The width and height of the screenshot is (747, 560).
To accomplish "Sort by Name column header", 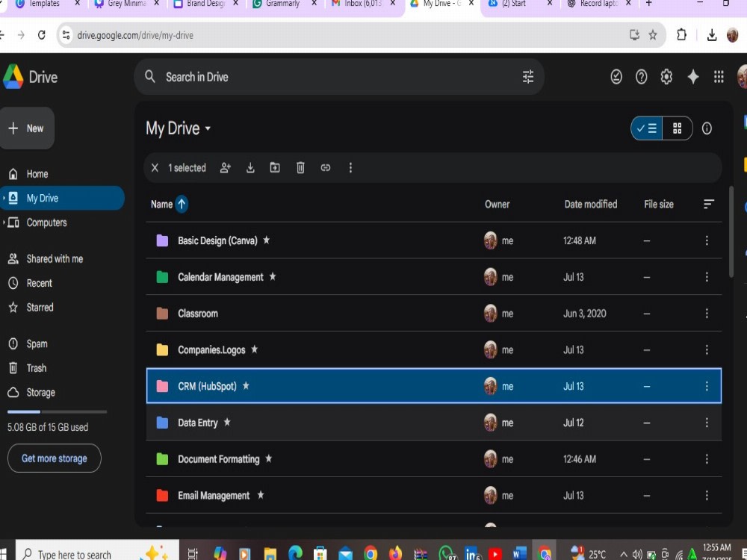I will pyautogui.click(x=161, y=205).
